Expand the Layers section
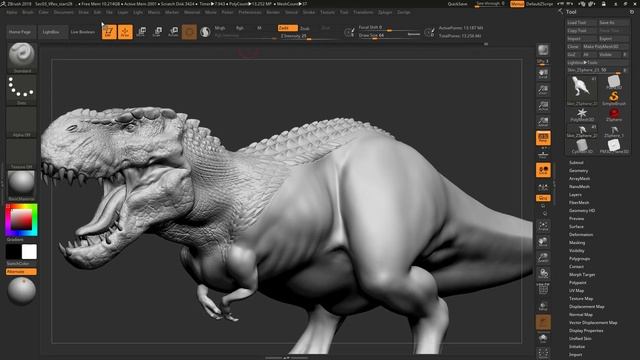Image resolution: width=640 pixels, height=360 pixels. [575, 195]
